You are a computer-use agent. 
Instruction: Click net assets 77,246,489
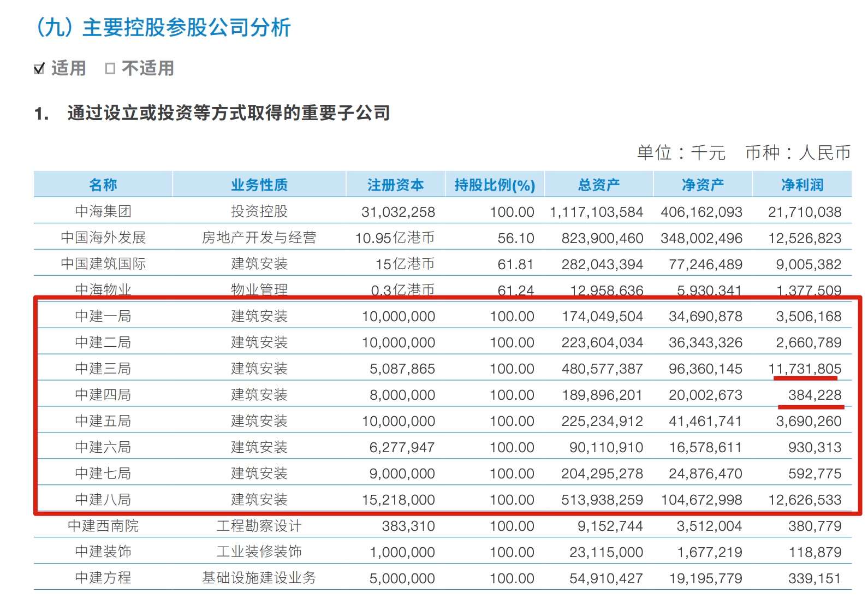coord(706,264)
